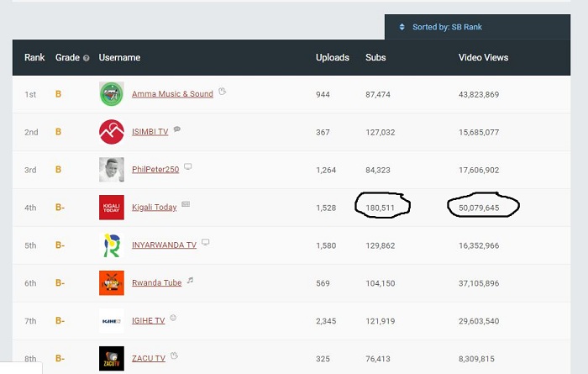Viewport: 588px width, 374px height.
Task: Click the uploads value 367
Action: pos(323,133)
